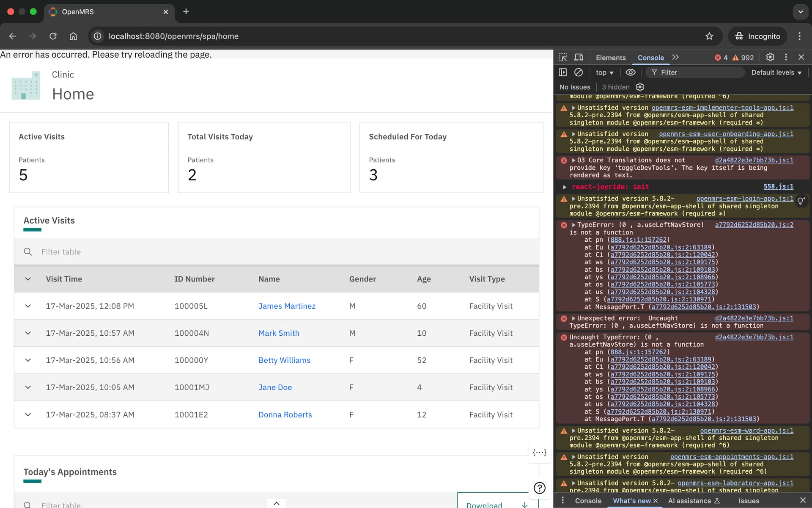Click the 4 errors counter
Screen dimensions: 812x508
tap(721, 58)
